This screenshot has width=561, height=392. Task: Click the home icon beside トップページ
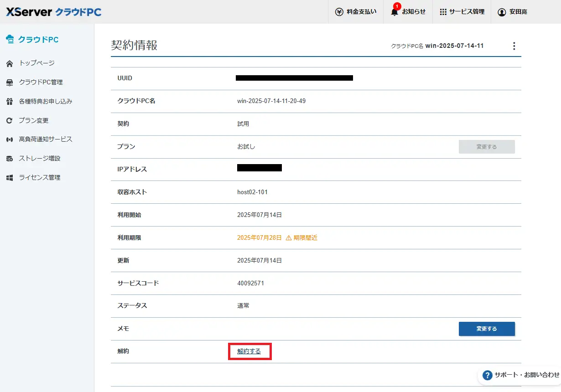click(x=9, y=63)
